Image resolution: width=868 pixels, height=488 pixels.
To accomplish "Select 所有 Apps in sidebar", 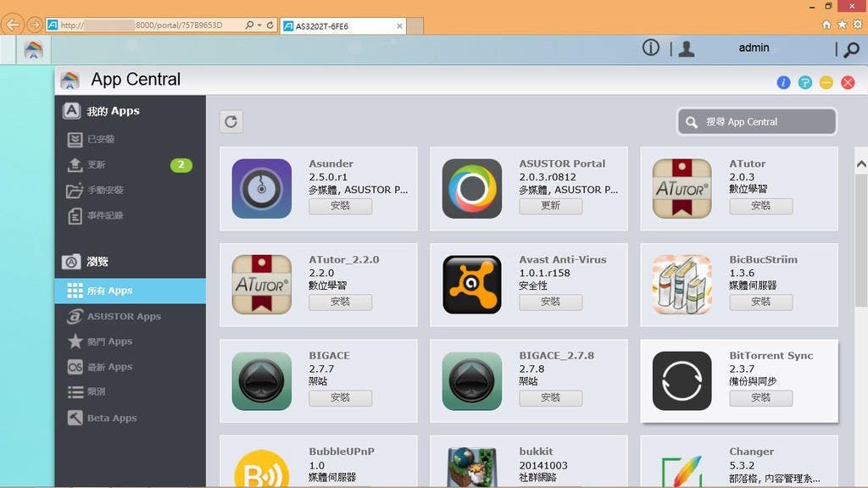I will [130, 291].
